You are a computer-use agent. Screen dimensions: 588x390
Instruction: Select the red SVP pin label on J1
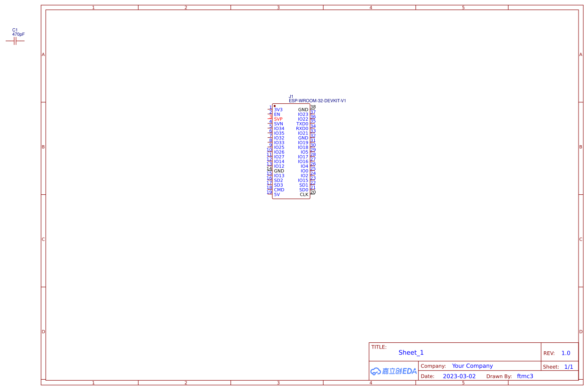(277, 119)
